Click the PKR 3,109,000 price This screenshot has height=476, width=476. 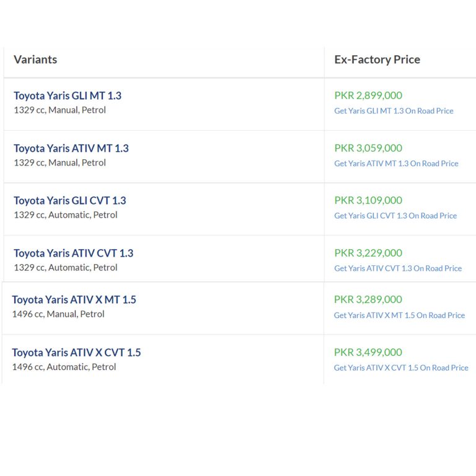pos(368,200)
